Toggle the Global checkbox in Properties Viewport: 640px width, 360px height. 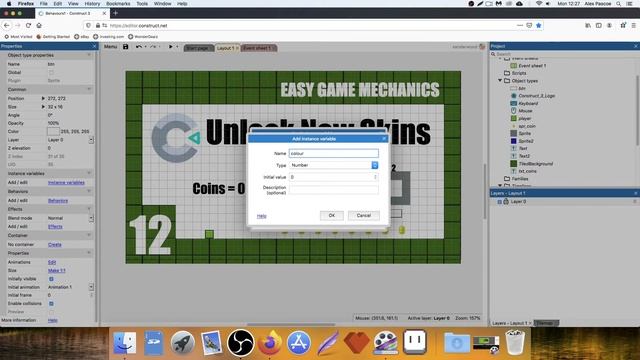tap(51, 72)
